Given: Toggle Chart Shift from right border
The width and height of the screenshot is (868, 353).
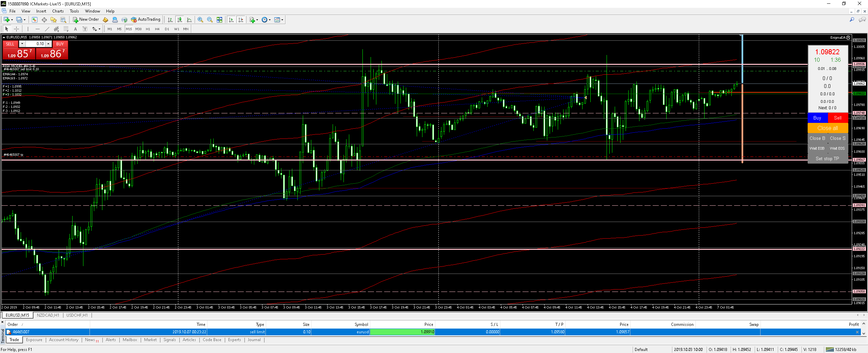Looking at the screenshot, I should tap(241, 20).
